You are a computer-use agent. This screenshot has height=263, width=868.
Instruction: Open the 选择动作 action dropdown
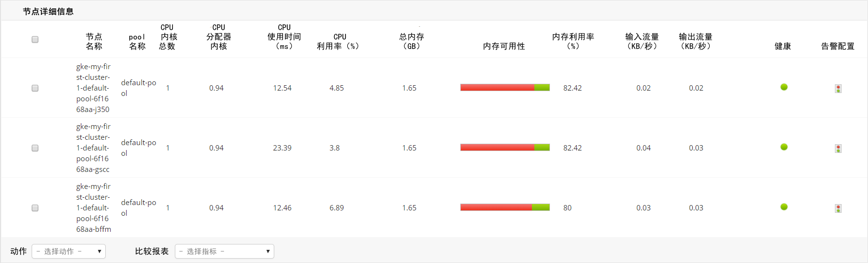69,251
